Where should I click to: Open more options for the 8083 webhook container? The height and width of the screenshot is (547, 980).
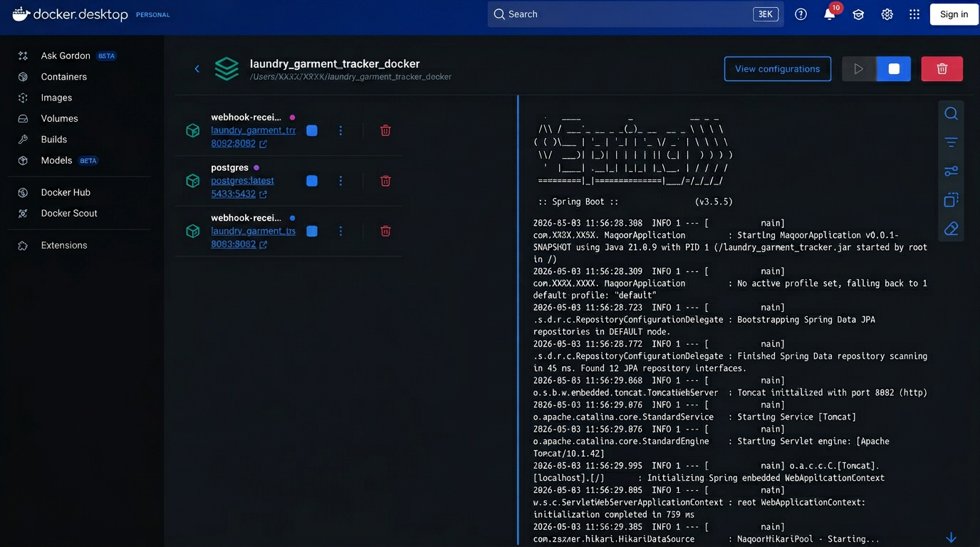pos(340,231)
